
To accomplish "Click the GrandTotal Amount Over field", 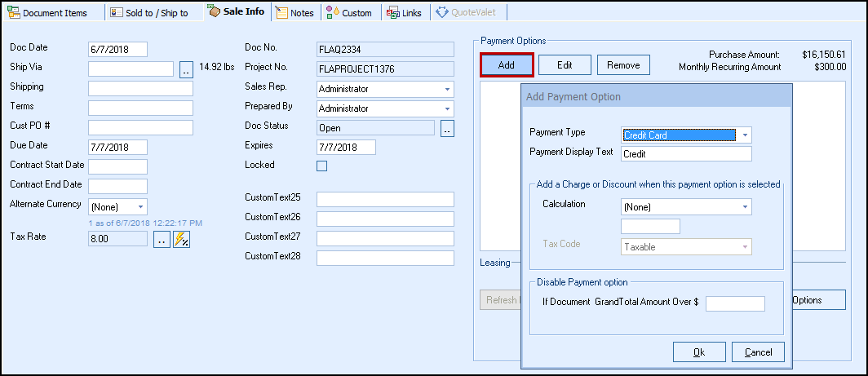I will click(735, 303).
